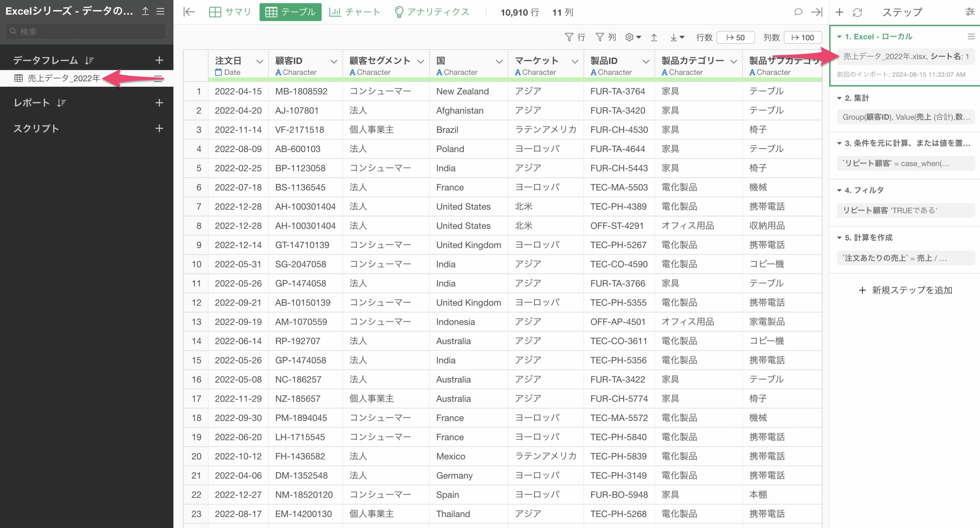Screen dimensions: 980x528
Task: Click the Germany country cell
Action: point(469,476)
